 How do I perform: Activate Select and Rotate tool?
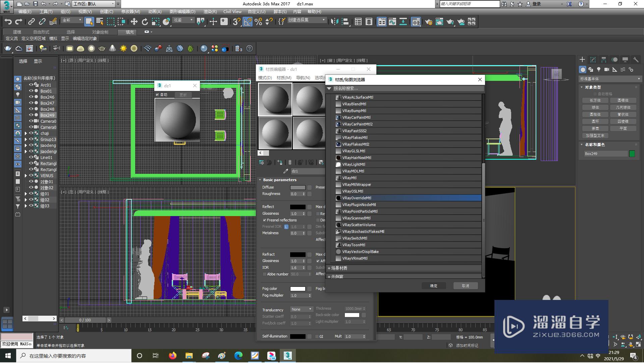(145, 22)
